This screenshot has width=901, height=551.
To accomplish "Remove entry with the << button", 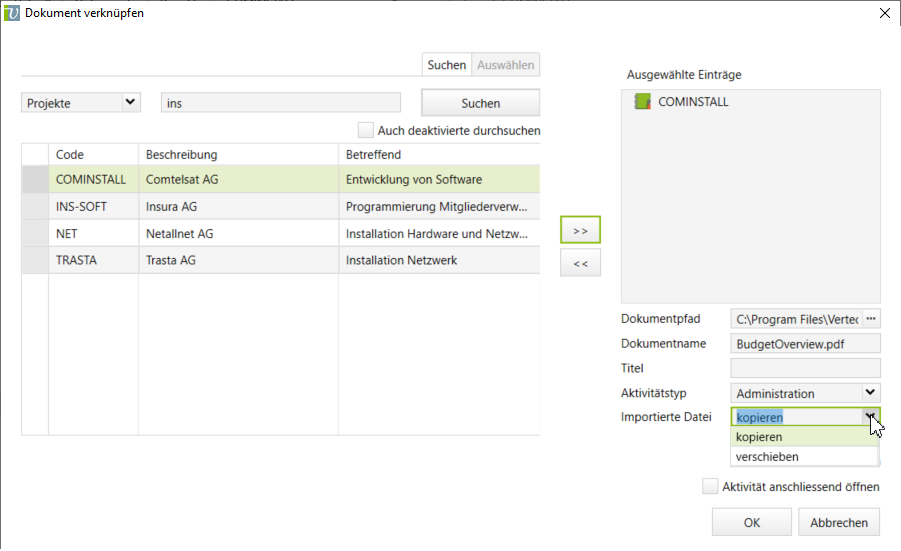I will [x=580, y=264].
